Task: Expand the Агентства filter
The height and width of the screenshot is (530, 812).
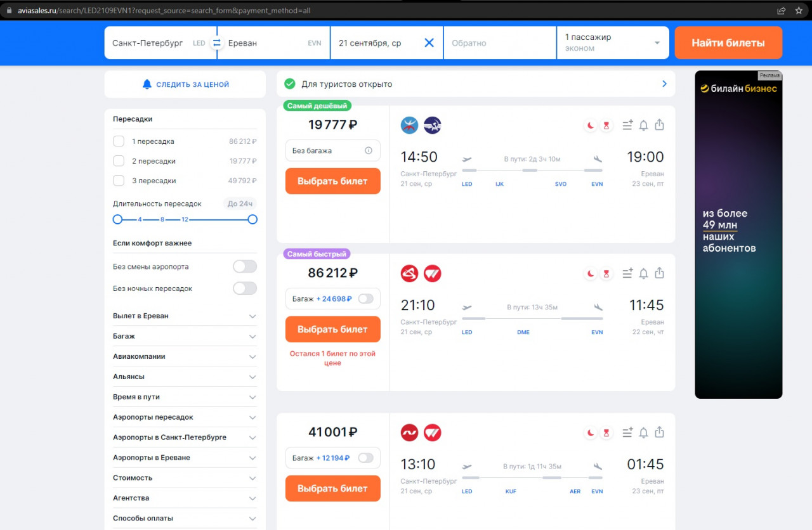Action: [185, 498]
